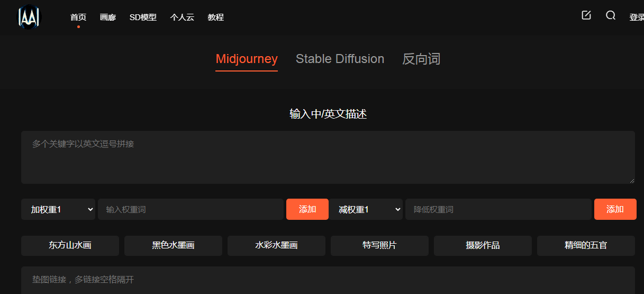Switch to the Stable Diffusion tab

click(x=340, y=59)
